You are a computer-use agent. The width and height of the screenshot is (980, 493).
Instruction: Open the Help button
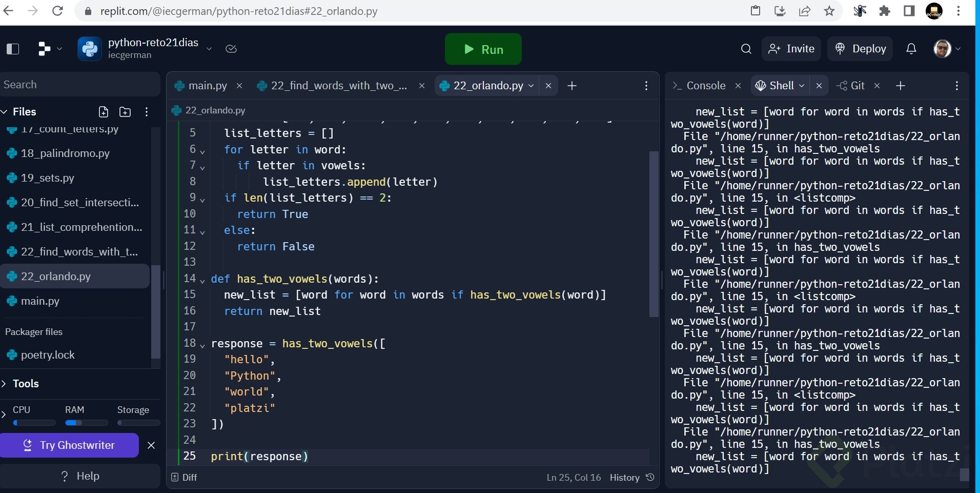[80, 476]
